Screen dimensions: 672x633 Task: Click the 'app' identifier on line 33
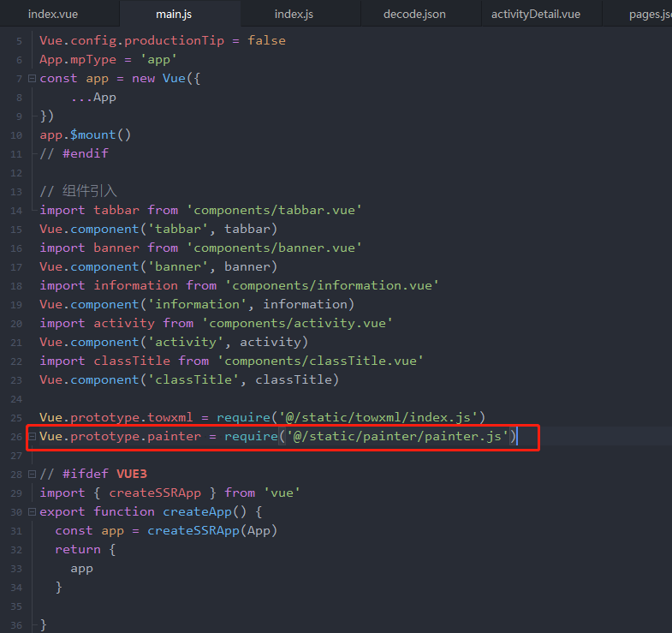[81, 569]
